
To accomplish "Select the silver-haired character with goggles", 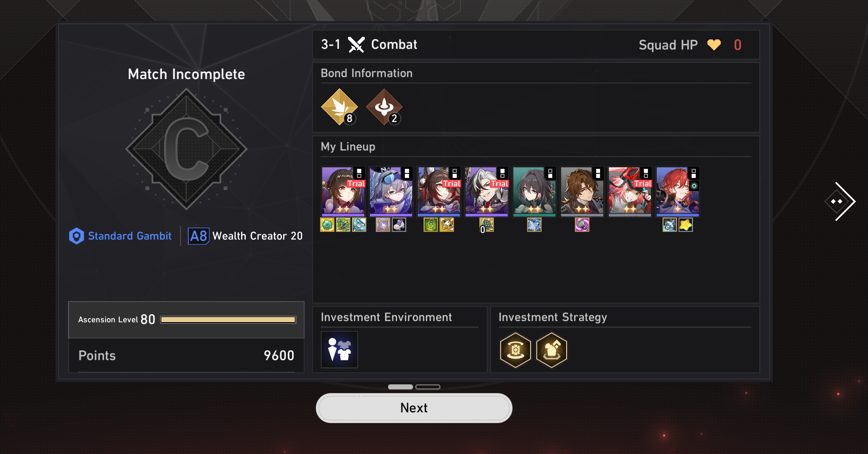I will coord(391,191).
